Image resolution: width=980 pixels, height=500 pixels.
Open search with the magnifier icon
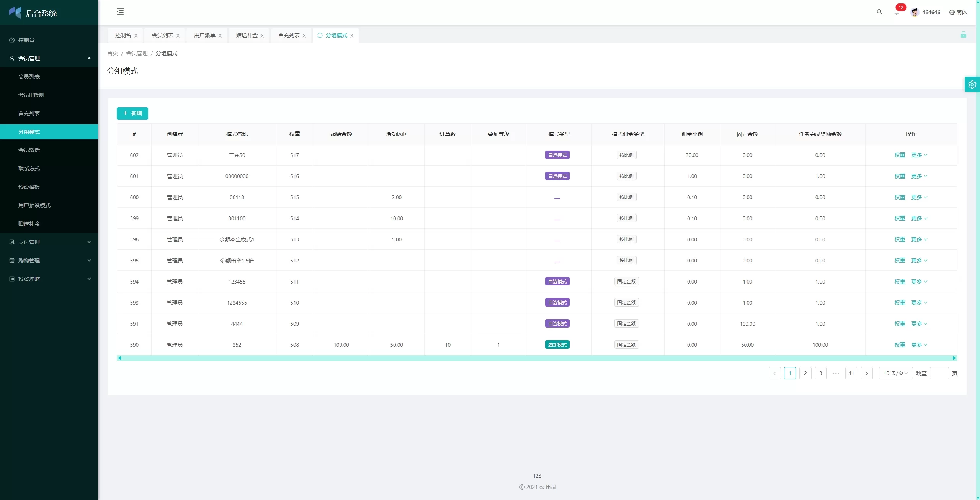click(879, 12)
